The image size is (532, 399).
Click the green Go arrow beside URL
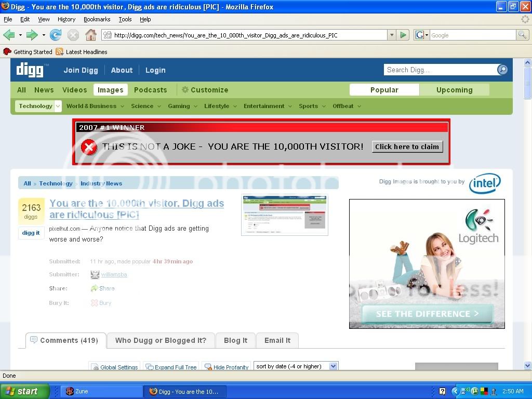403,35
